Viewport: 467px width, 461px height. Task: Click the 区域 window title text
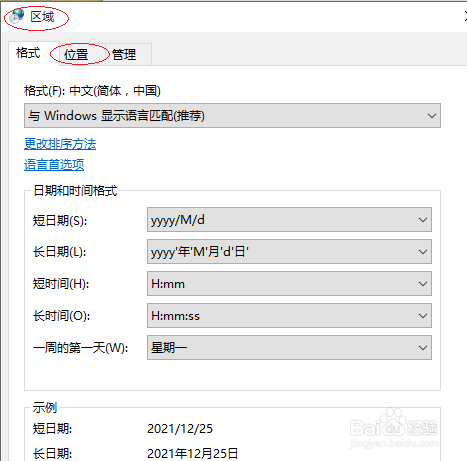pos(42,17)
